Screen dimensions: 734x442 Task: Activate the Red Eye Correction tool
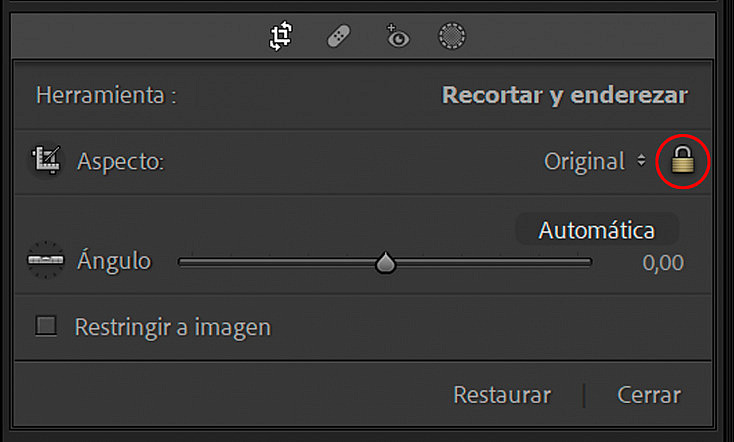[x=397, y=36]
